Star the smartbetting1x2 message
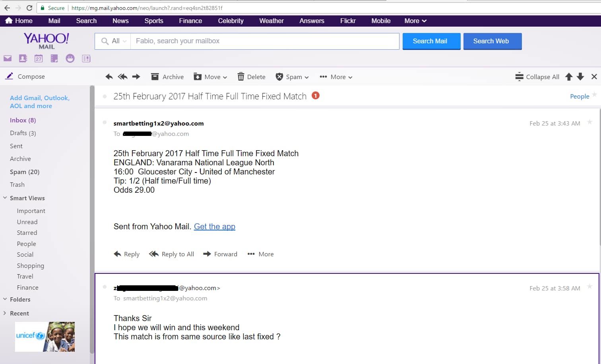Viewport: 601px width, 364px height. click(590, 122)
